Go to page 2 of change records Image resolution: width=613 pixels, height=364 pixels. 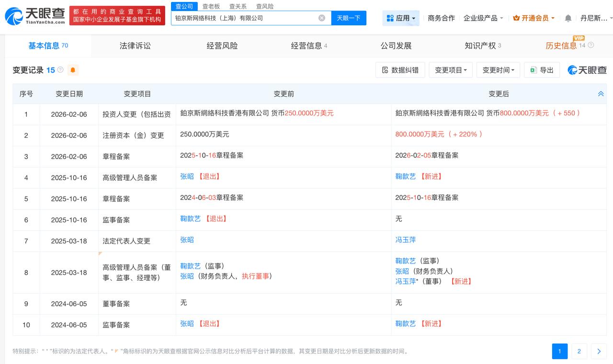click(x=579, y=352)
